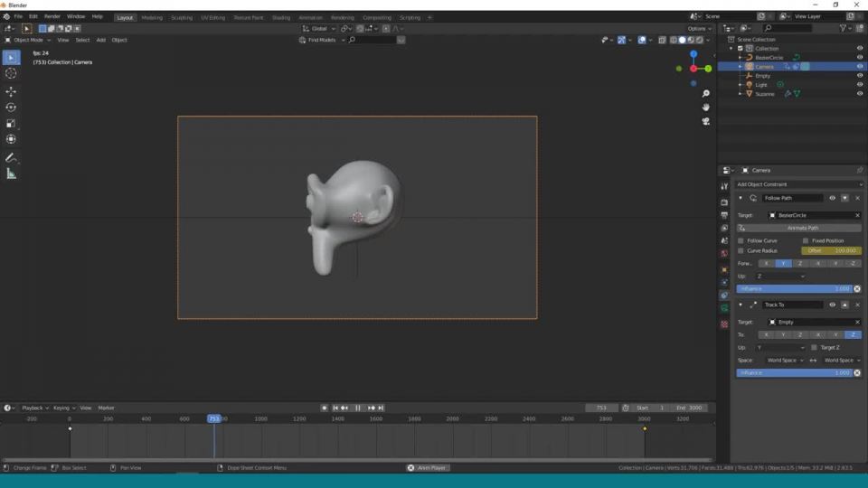Pick the Annotate pencil tool

click(x=11, y=157)
